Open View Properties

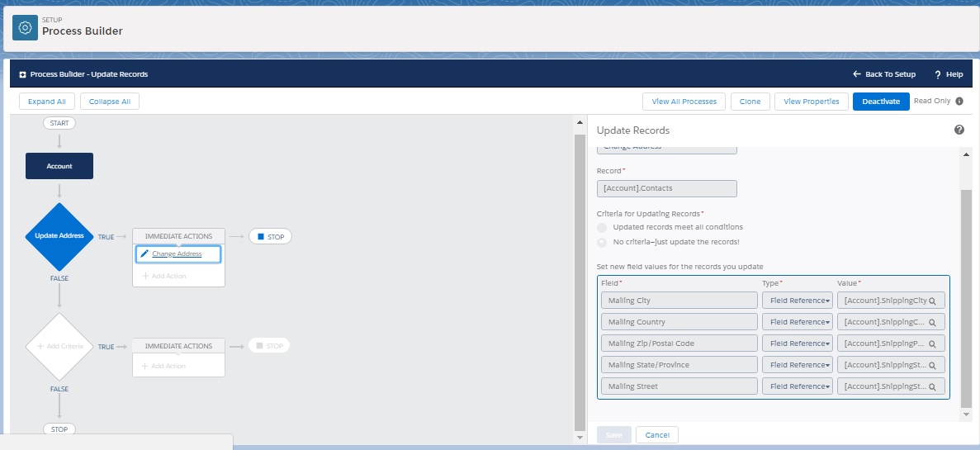[812, 102]
